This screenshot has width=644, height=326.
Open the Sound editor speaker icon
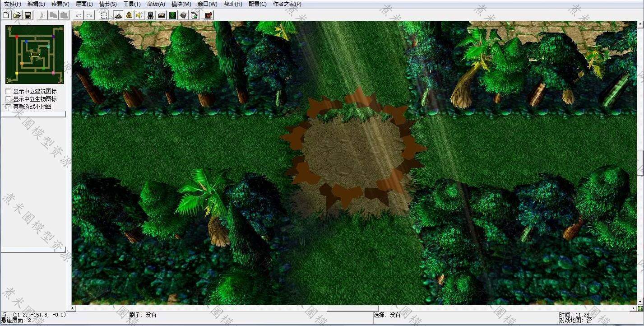(140, 15)
